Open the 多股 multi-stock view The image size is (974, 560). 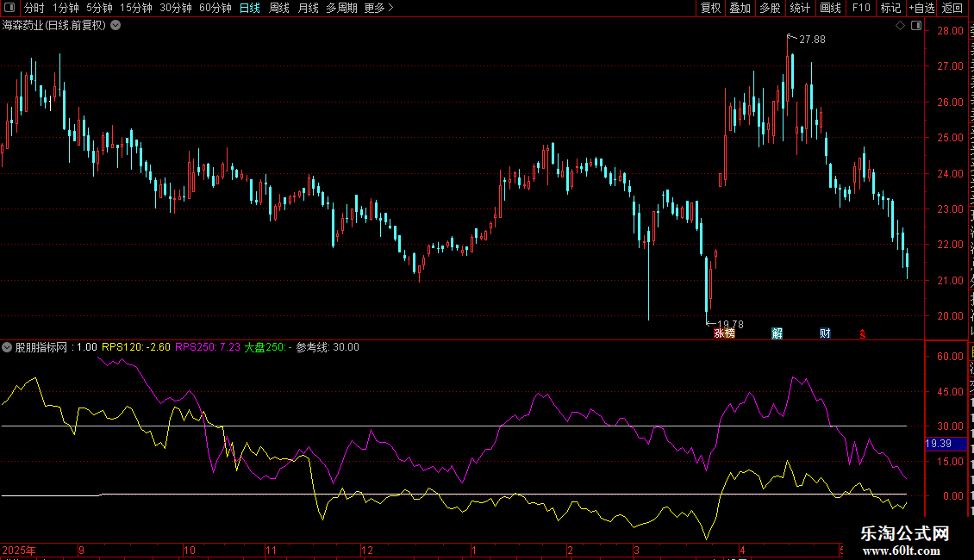click(770, 8)
